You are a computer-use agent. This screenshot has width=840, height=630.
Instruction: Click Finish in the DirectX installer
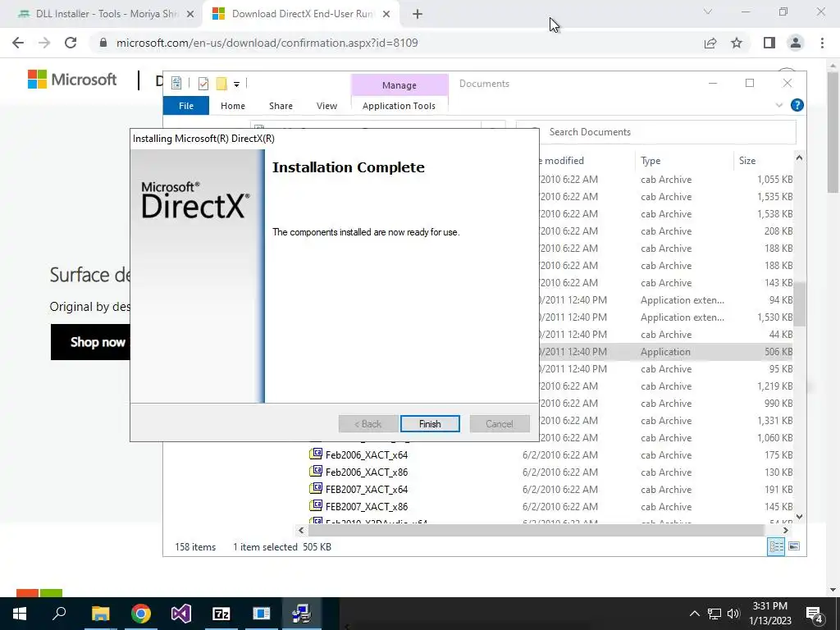click(x=430, y=424)
